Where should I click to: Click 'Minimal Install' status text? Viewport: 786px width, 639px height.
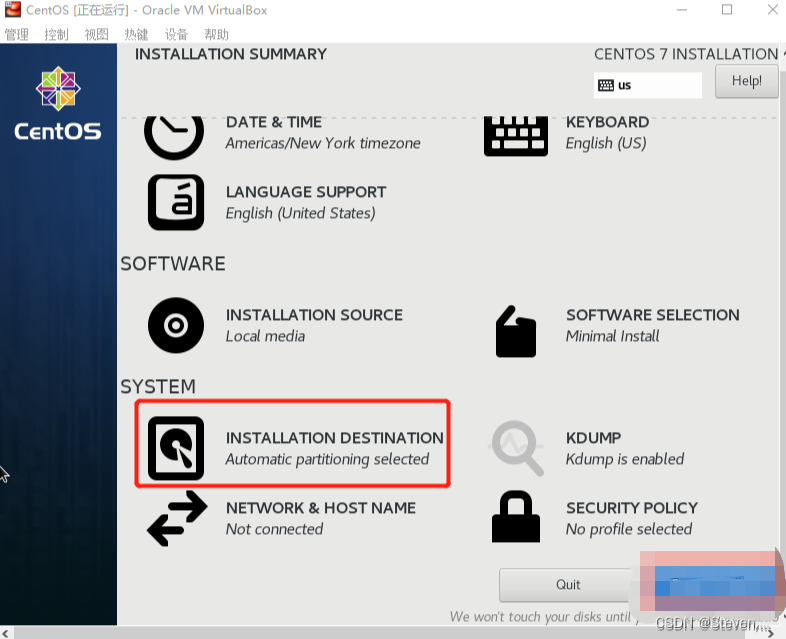click(x=613, y=336)
